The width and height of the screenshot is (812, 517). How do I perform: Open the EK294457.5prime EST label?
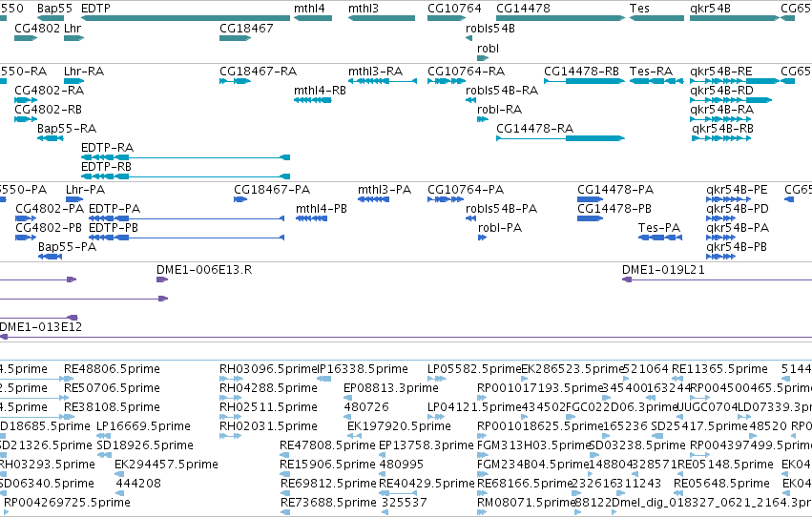tap(166, 465)
